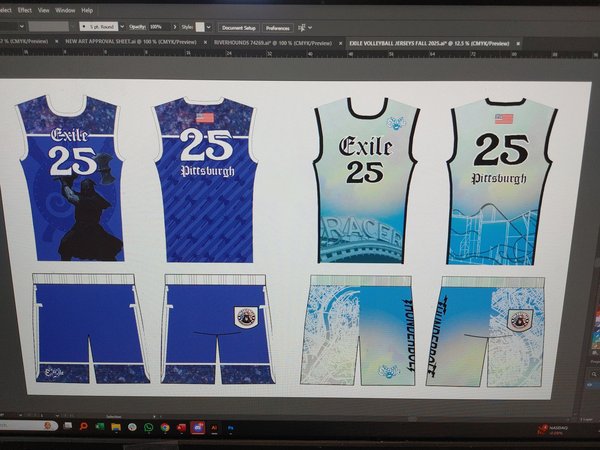Screen dimensions: 600x450
Task: Open the View menu
Action: click(x=43, y=10)
